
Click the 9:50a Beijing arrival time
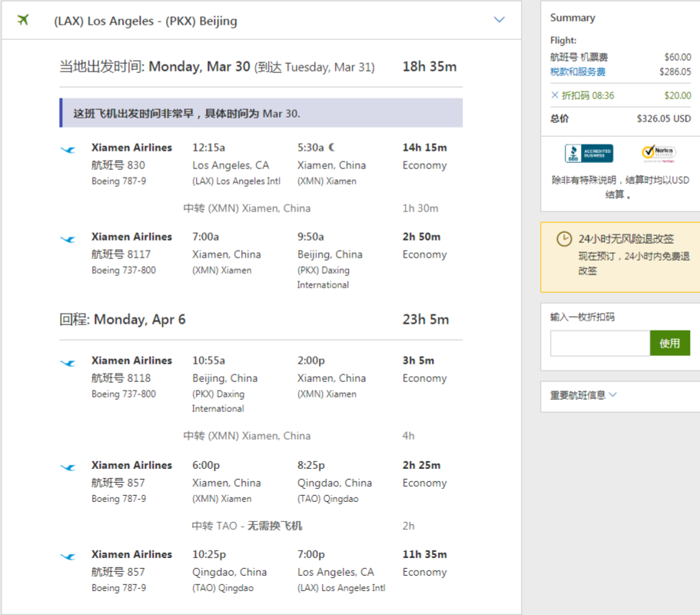310,237
